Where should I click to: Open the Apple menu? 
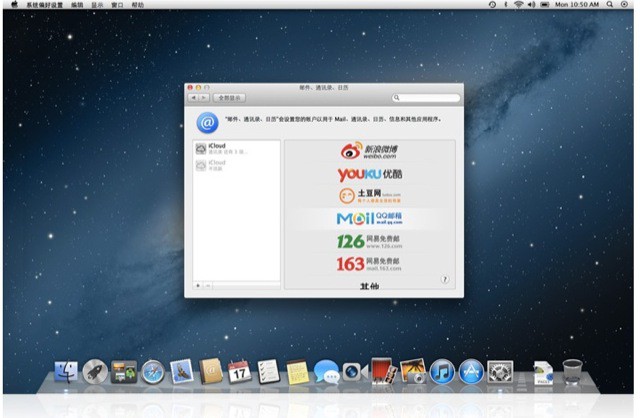coord(14,5)
